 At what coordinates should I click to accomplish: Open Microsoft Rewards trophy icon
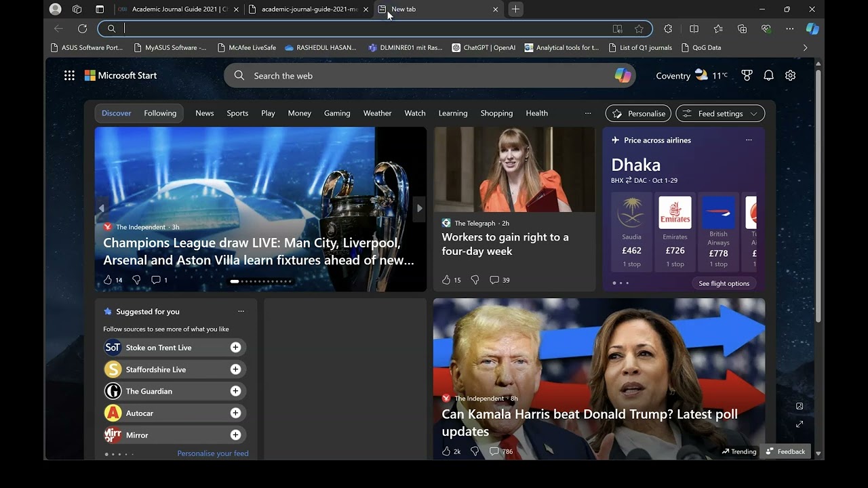(x=747, y=75)
